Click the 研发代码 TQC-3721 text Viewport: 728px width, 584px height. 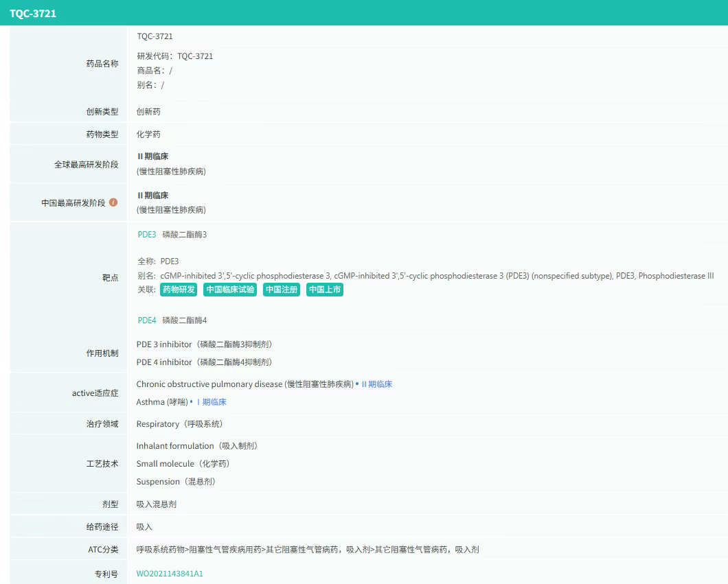pyautogui.click(x=174, y=56)
